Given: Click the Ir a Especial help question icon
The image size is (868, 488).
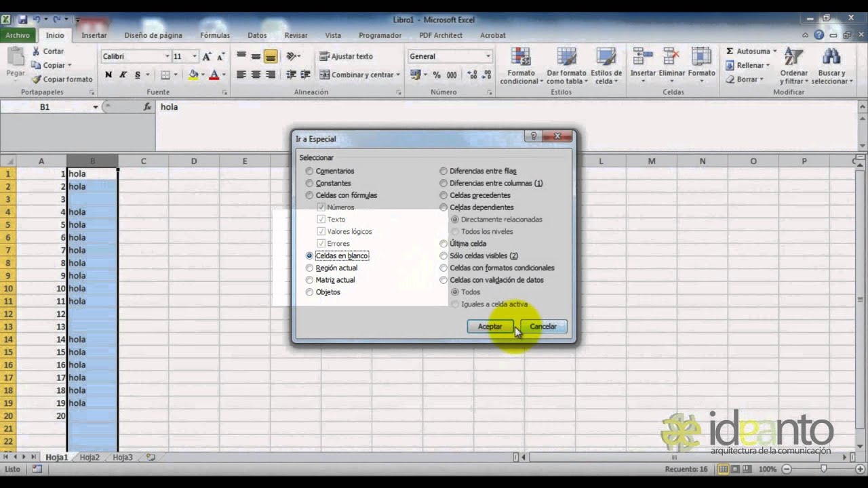Looking at the screenshot, I should tap(534, 136).
